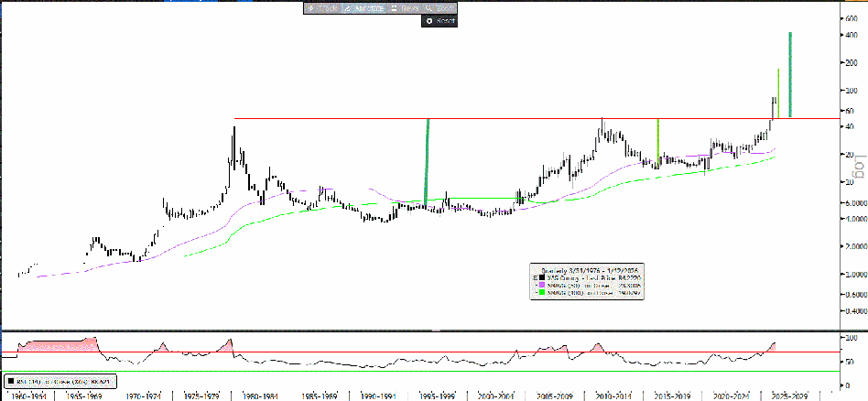868x401 pixels.
Task: Click the black price series swatch in legend
Action: pos(542,276)
